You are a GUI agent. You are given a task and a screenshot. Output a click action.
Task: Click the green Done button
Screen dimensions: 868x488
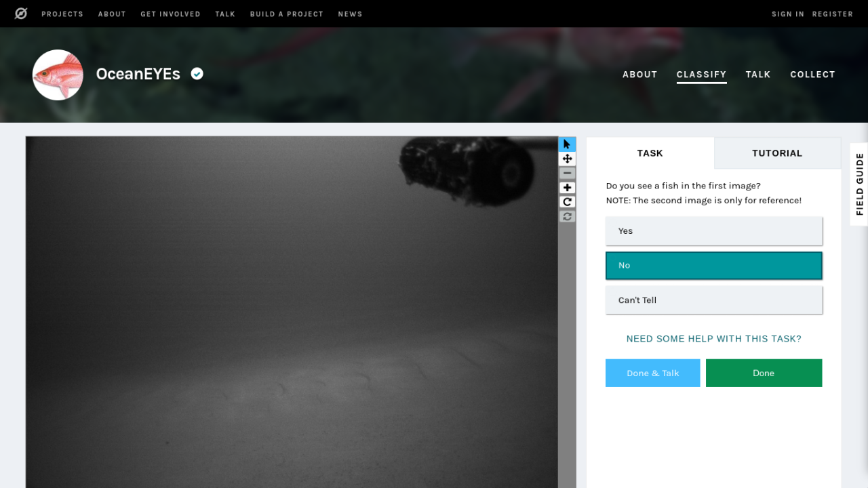click(764, 373)
